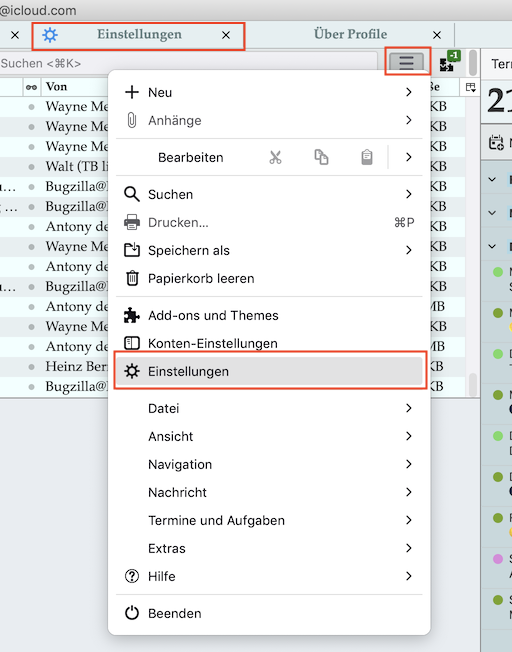Collapse the first agenda section chevron
The height and width of the screenshot is (652, 512).
click(492, 180)
